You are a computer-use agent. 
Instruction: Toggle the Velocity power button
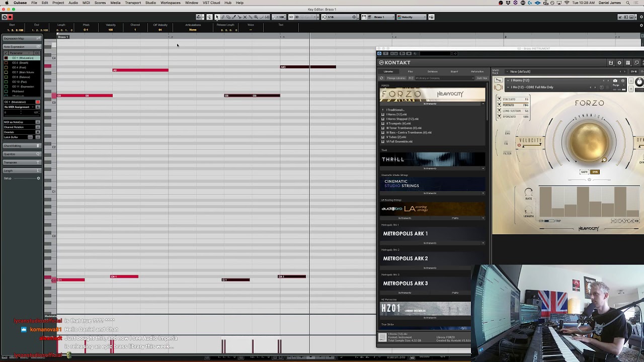[x=519, y=146]
